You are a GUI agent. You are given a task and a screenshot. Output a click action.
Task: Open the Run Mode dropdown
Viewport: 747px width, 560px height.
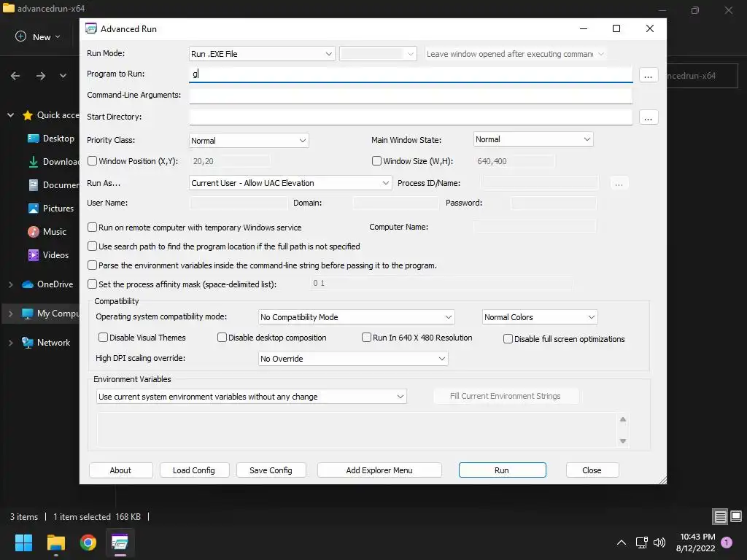pos(262,54)
